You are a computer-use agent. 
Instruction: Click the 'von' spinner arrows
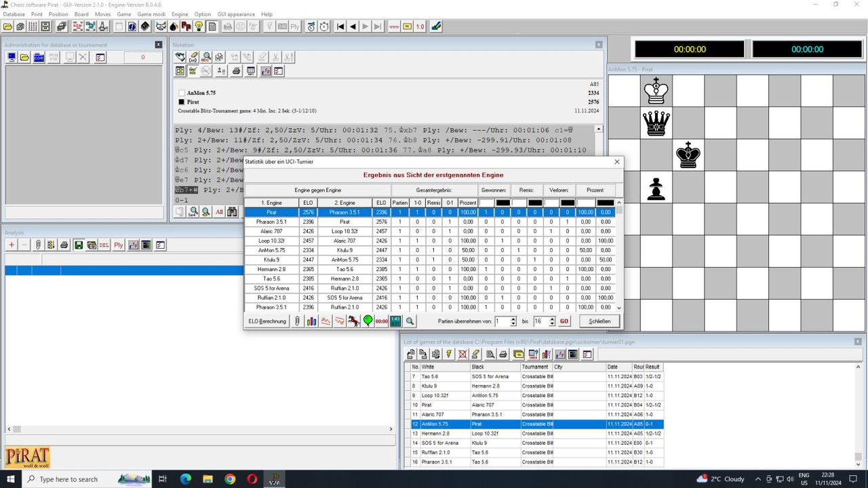tap(513, 321)
